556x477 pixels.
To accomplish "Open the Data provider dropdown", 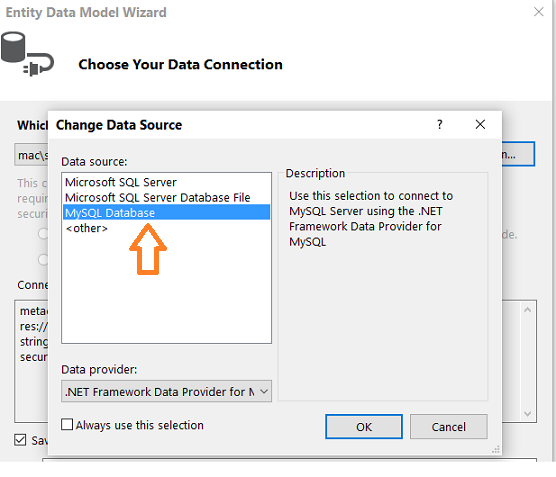I will [x=166, y=391].
